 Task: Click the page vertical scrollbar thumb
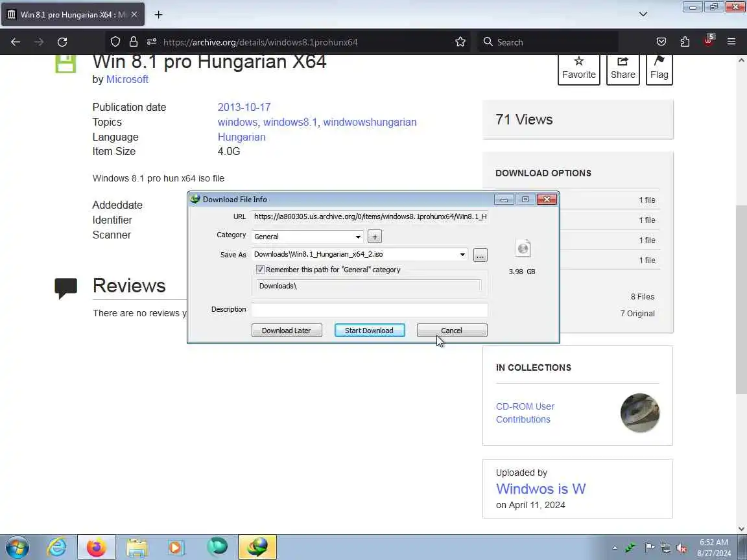(x=741, y=299)
